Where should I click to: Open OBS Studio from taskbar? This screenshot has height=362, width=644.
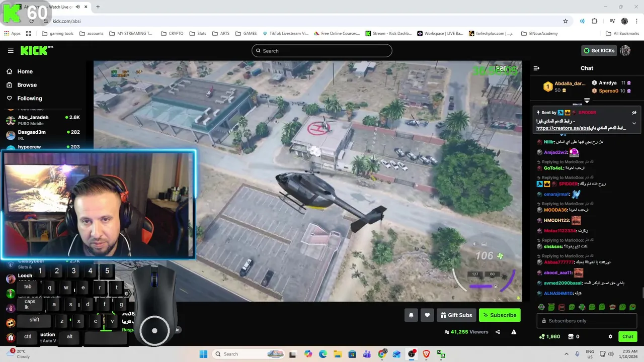click(412, 354)
